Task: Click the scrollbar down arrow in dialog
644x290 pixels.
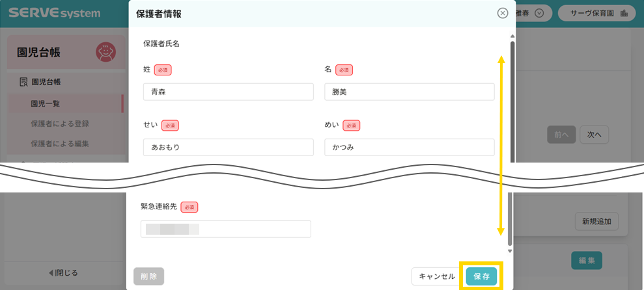Action: [x=511, y=251]
